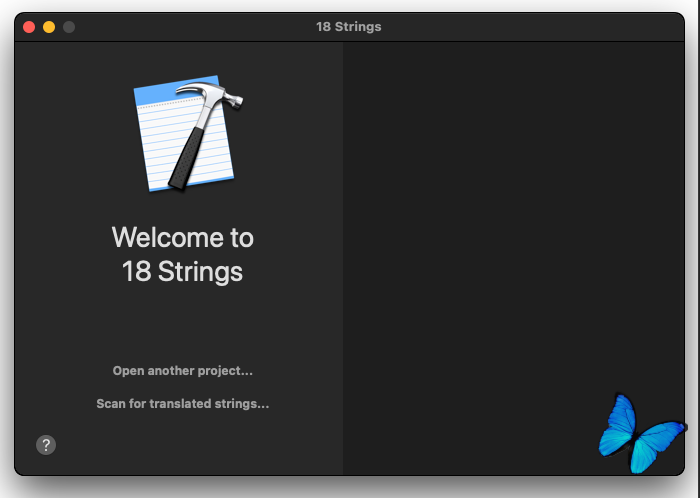
Task: Click the 18 Strings window title
Action: [349, 27]
